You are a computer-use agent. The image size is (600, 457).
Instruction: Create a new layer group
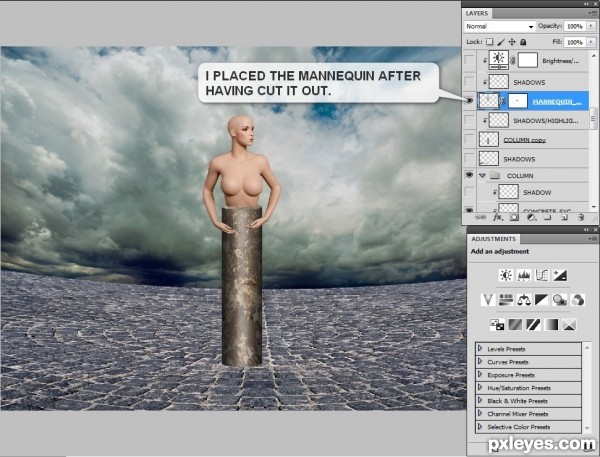(x=548, y=217)
